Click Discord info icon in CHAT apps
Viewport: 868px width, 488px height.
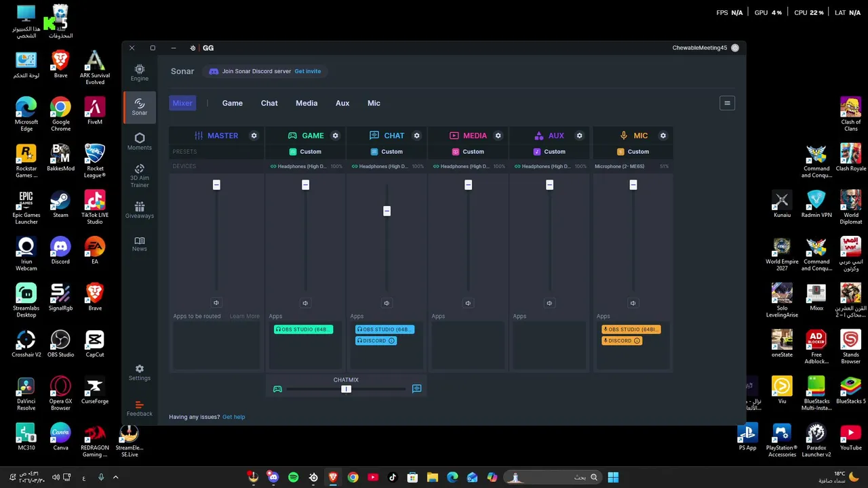391,341
